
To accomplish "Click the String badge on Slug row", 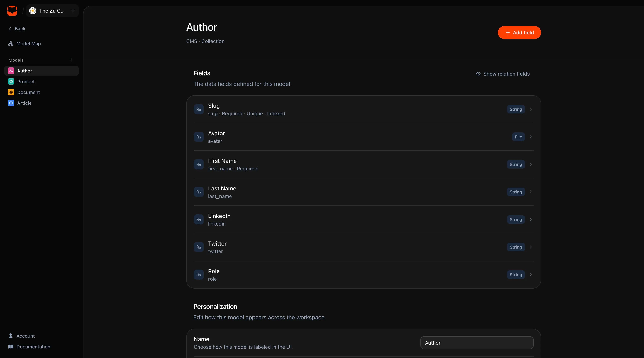I will coord(516,109).
